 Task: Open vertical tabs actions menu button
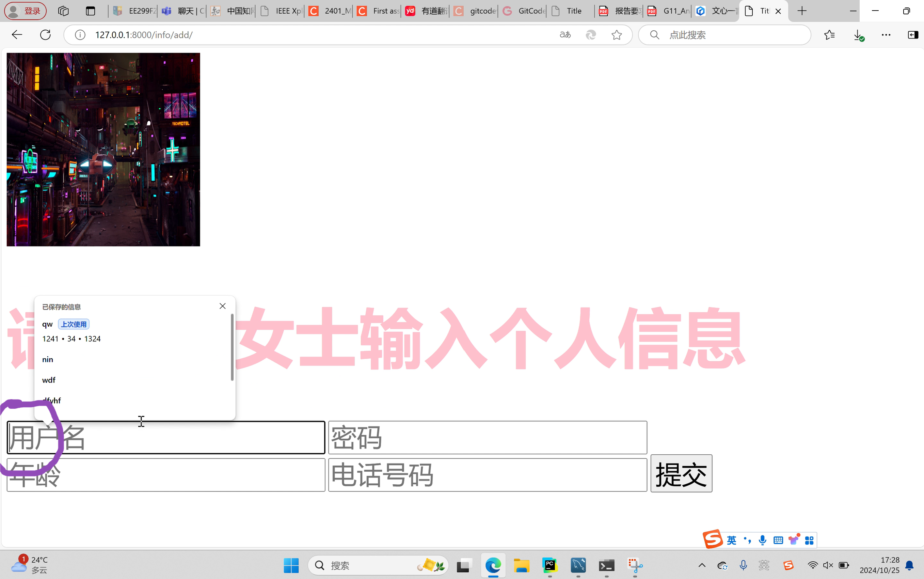coord(90,11)
